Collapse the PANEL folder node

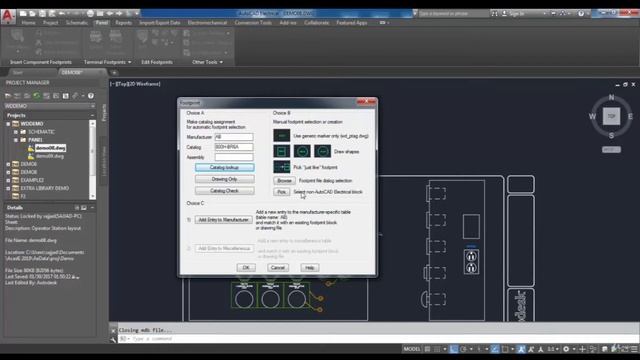[16, 140]
